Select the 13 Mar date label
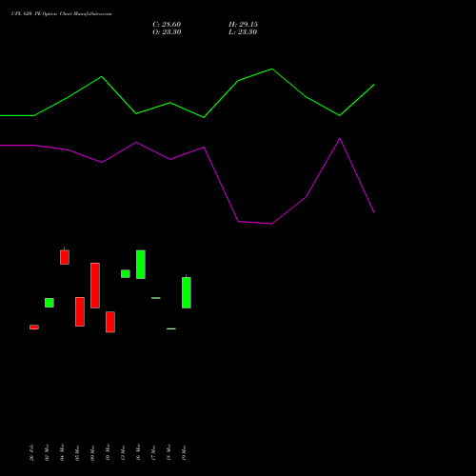The image size is (476, 476). coord(123,452)
